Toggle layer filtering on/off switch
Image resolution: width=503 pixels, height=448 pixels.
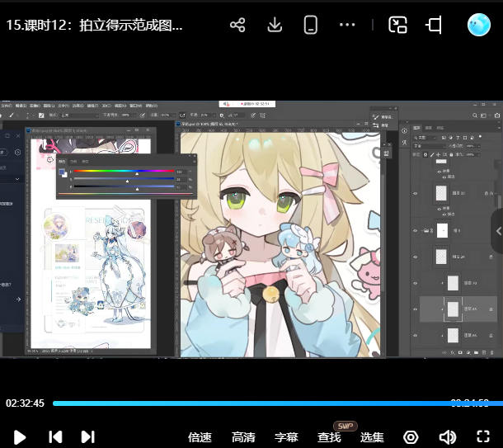(x=480, y=137)
